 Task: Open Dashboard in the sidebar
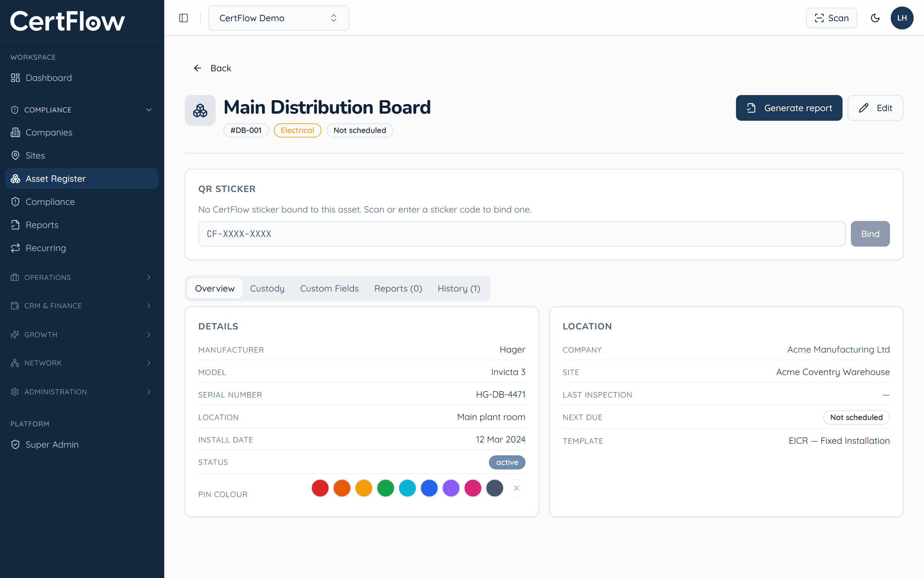tap(82, 78)
